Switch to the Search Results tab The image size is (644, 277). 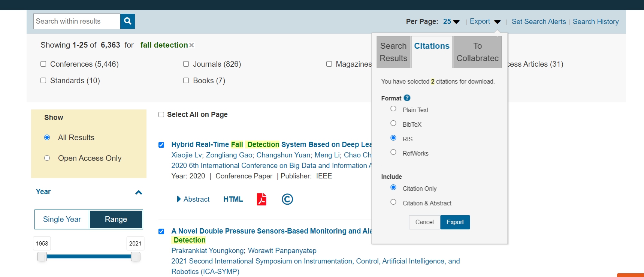pos(393,52)
